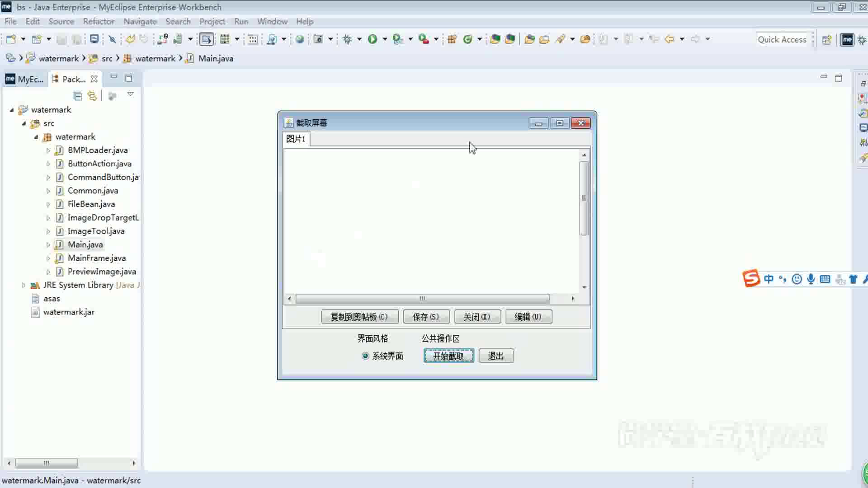Click Sogou Chinese mode 中 icon
The width and height of the screenshot is (868, 488).
(x=769, y=279)
